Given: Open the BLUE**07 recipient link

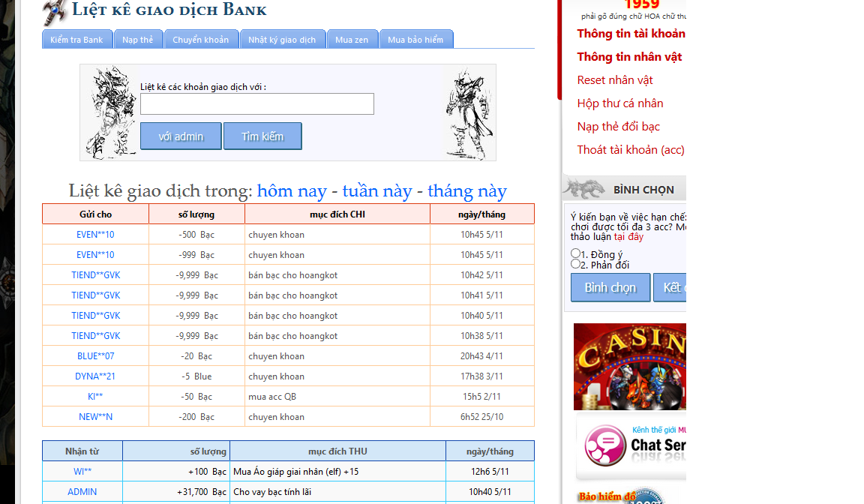Looking at the screenshot, I should click(x=96, y=356).
